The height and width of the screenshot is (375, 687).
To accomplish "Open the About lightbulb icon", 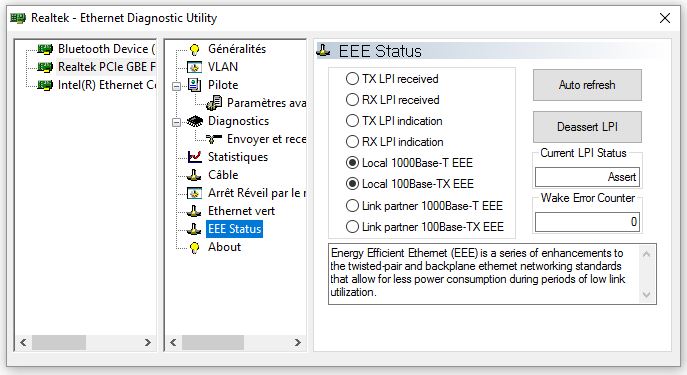I will [194, 247].
